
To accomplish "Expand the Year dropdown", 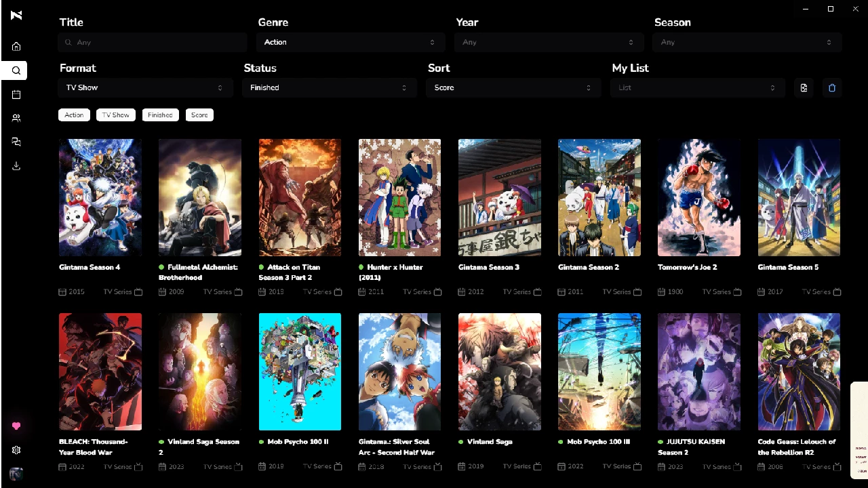I will click(548, 42).
